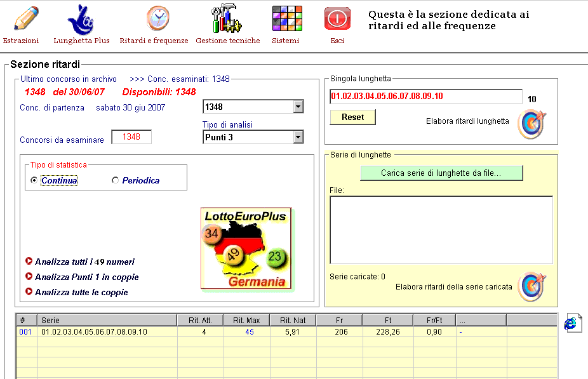
Task: Open Sistemi colored grid icon
Action: coord(287,18)
